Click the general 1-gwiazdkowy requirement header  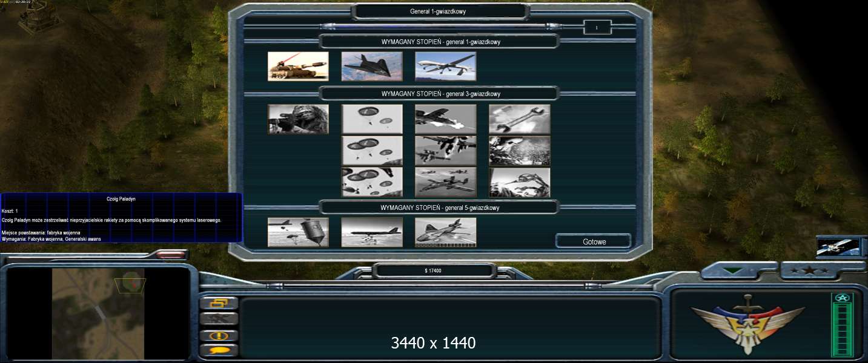click(439, 42)
